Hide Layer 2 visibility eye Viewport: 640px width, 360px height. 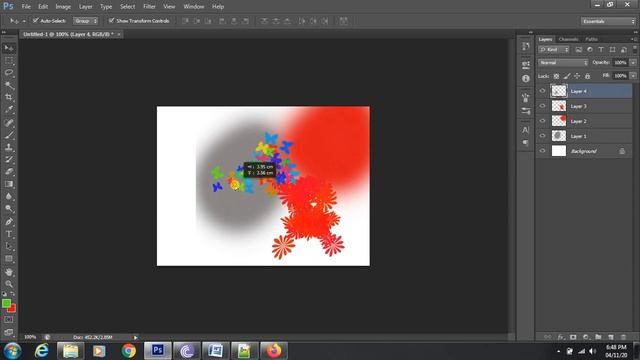(542, 121)
